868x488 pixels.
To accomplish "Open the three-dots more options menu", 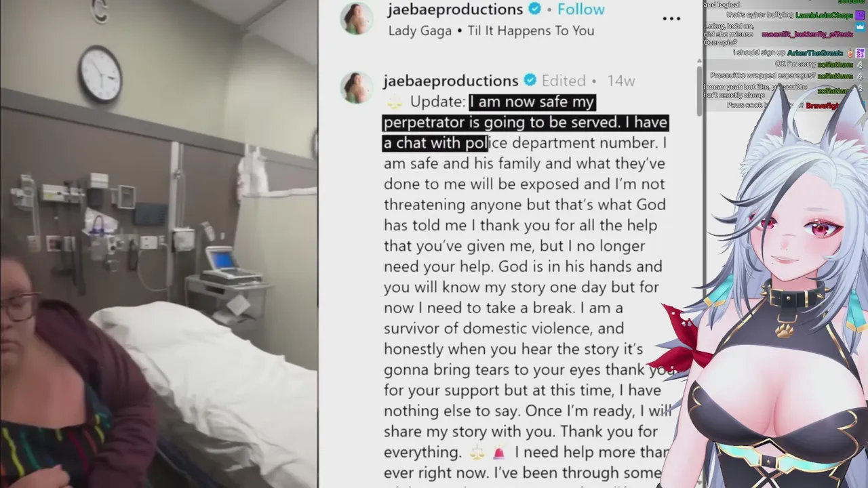I will [x=671, y=19].
